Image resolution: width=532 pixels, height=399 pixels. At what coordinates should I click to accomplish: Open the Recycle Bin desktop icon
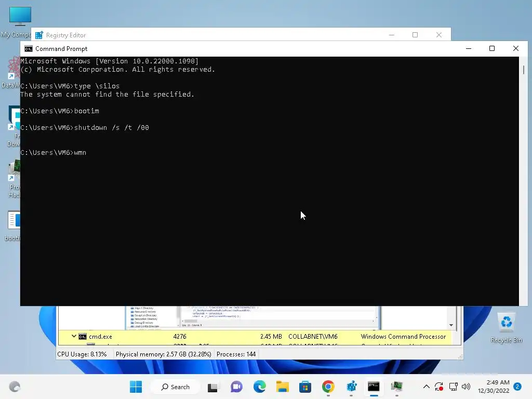[x=506, y=327]
